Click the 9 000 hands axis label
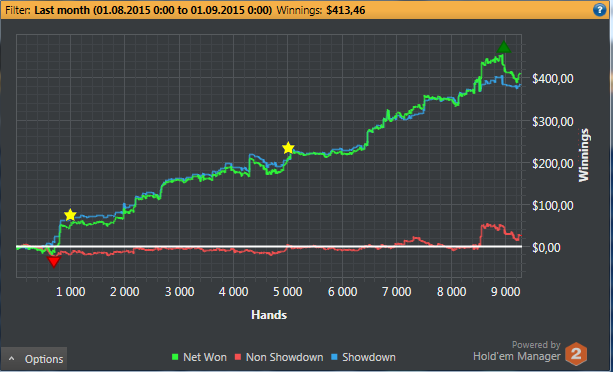The image size is (613, 372). (x=505, y=292)
